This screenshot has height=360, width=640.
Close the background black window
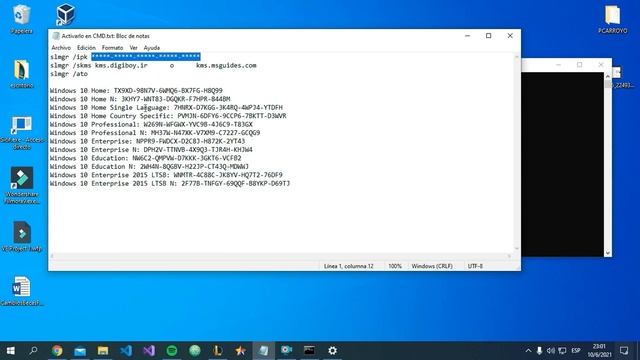point(601,65)
